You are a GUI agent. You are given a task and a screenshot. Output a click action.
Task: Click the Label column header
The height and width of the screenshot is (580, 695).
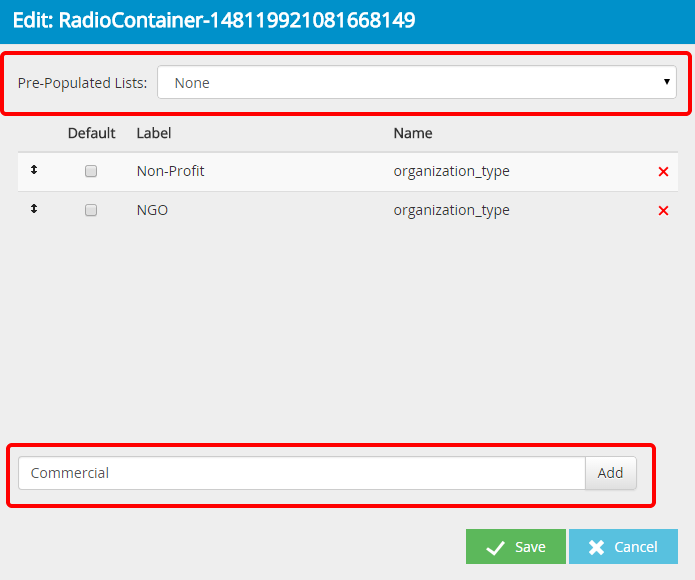pos(154,133)
